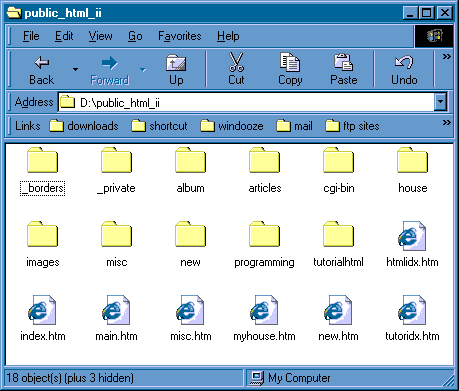
Task: Click the Back toolbar button
Action: click(x=41, y=70)
